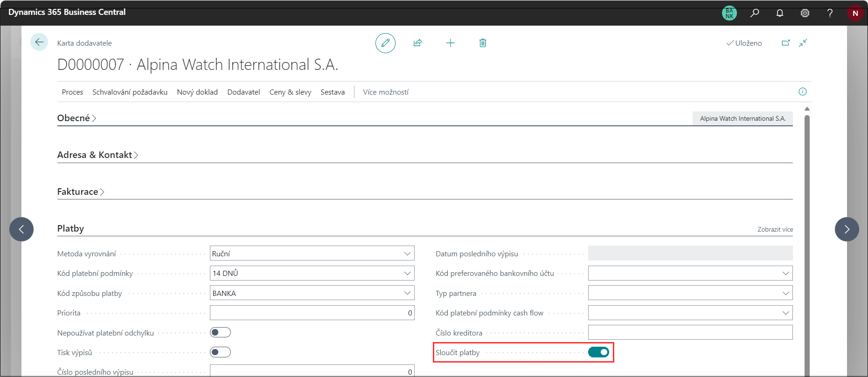Open the help question mark icon
The height and width of the screenshot is (377, 868).
pyautogui.click(x=830, y=13)
